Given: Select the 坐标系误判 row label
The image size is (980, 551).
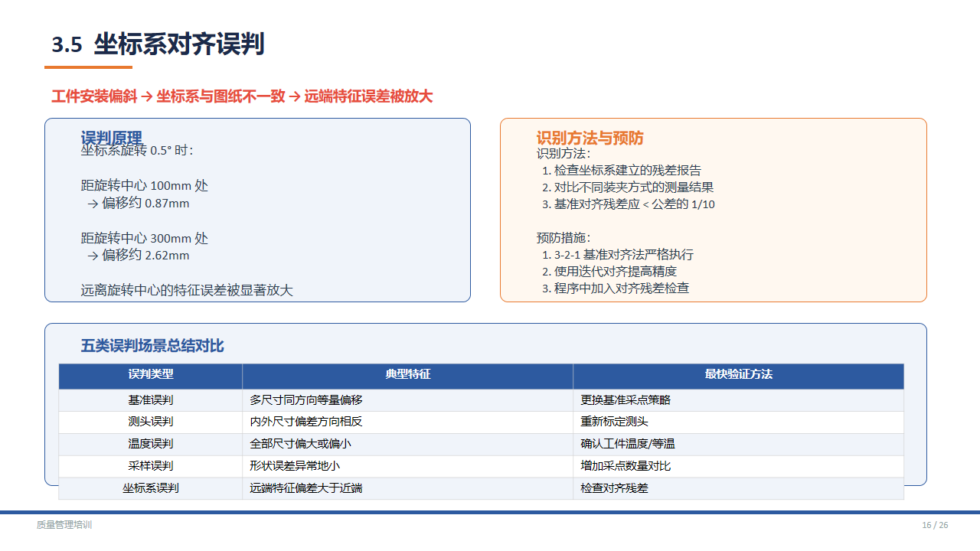Looking at the screenshot, I should click(151, 488).
